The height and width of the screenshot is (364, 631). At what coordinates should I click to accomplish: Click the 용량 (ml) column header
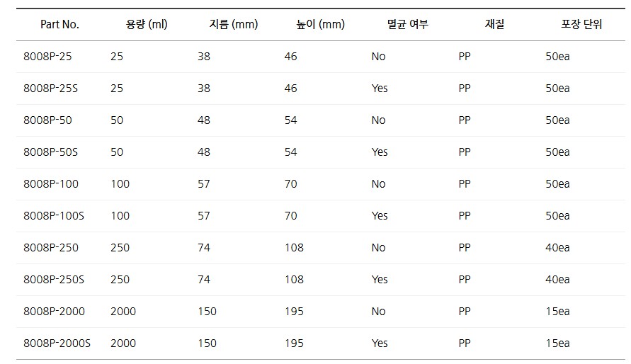146,24
